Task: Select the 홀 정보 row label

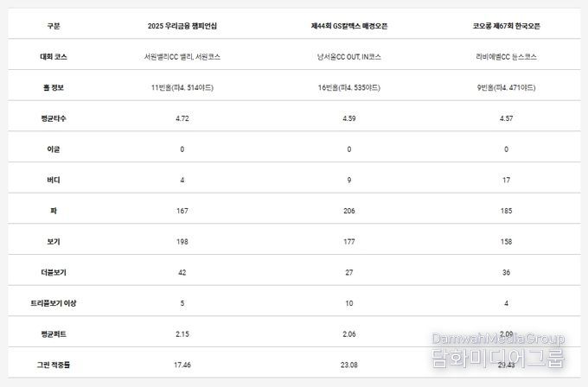Action: coord(54,87)
